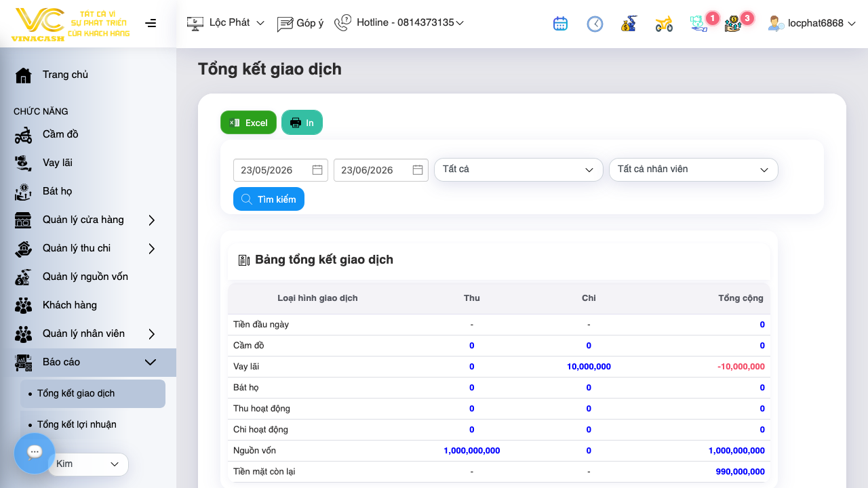
Task: Collapse the Báo cáo submenu chevron
Action: [151, 363]
